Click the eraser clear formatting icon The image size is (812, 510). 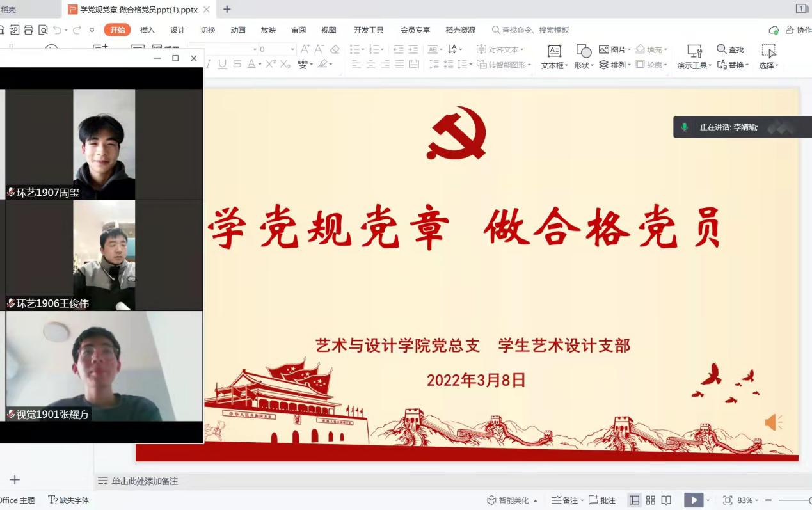tap(335, 49)
